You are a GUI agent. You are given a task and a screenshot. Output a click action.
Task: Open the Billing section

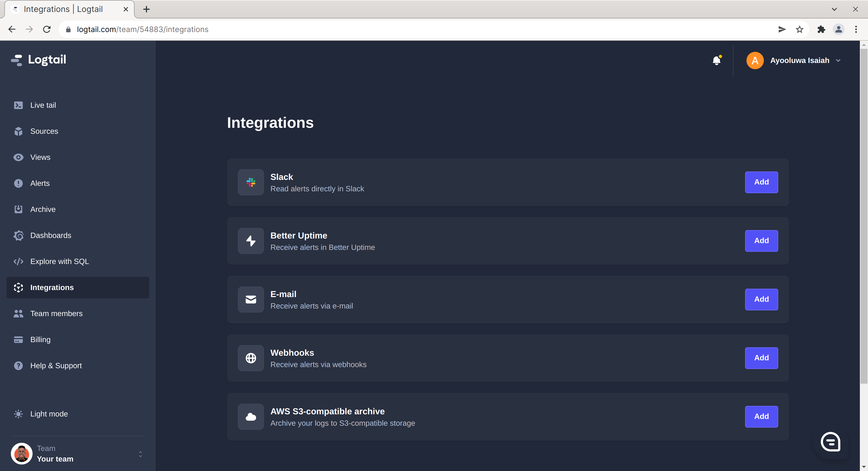(40, 339)
